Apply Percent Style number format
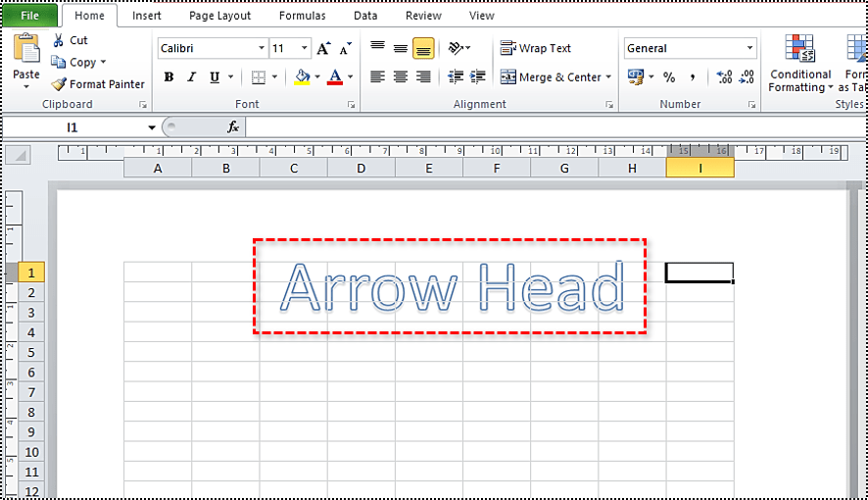Image resolution: width=868 pixels, height=500 pixels. click(x=669, y=77)
